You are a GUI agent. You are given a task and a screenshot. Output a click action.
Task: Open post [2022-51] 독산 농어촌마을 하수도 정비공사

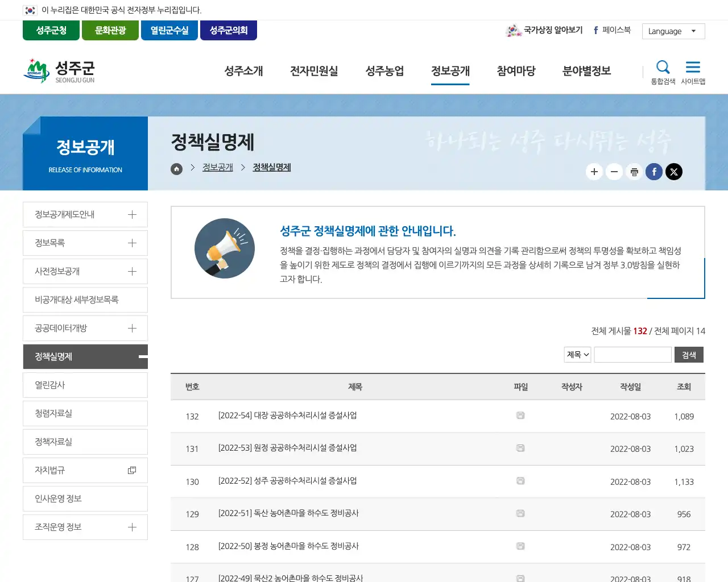[x=288, y=513]
